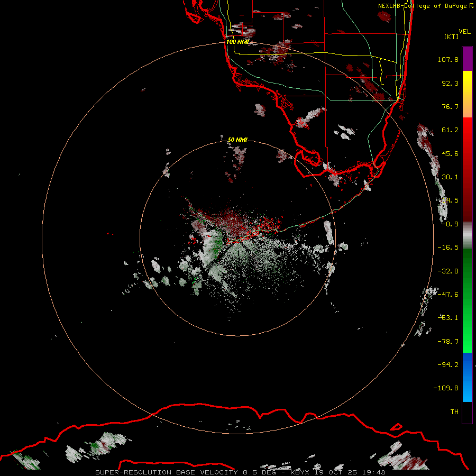
Task: Click the -63.1 scale value
Action: tap(448, 318)
